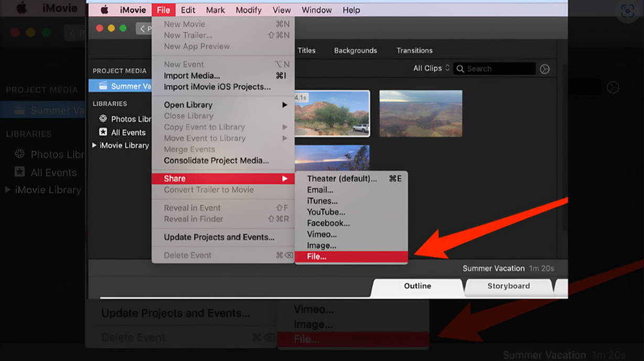The image size is (644, 361).
Task: Share to Facebook...
Action: [x=351, y=223]
